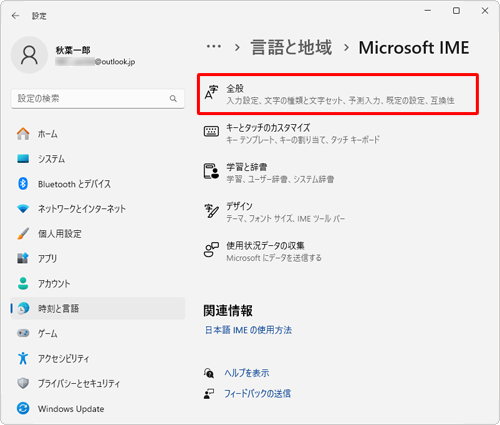Click the 関連情報 heading
Viewport: 500px width, 425px height.
228,311
